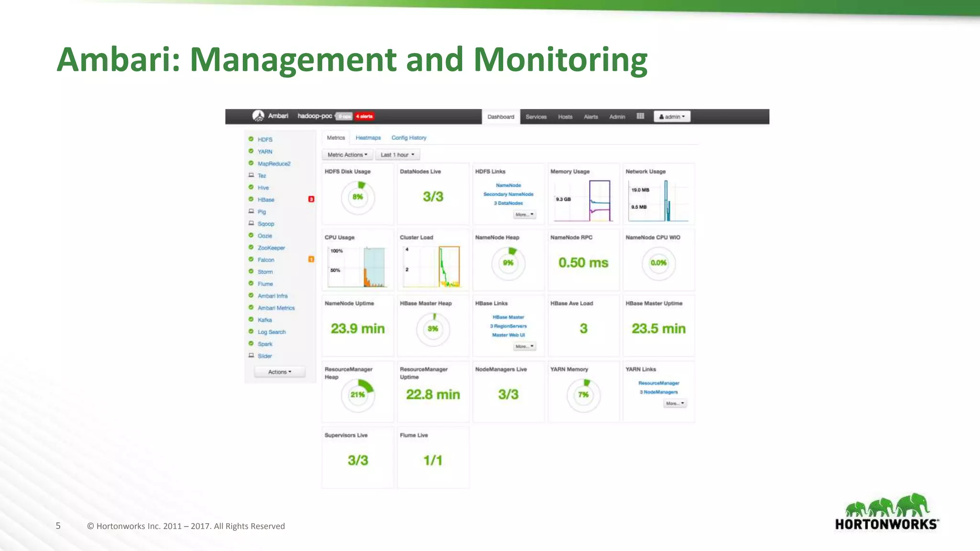Image resolution: width=980 pixels, height=551 pixels.
Task: Open the 3 NodeManagers link
Action: 658,392
